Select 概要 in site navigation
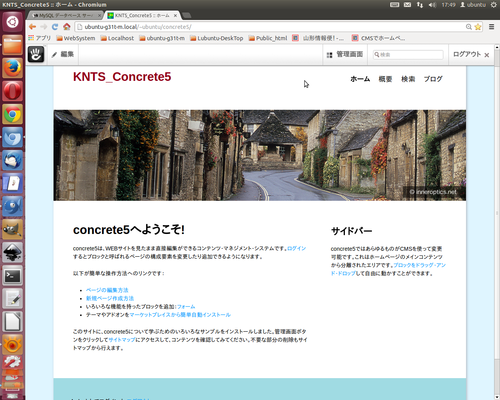 [385, 79]
